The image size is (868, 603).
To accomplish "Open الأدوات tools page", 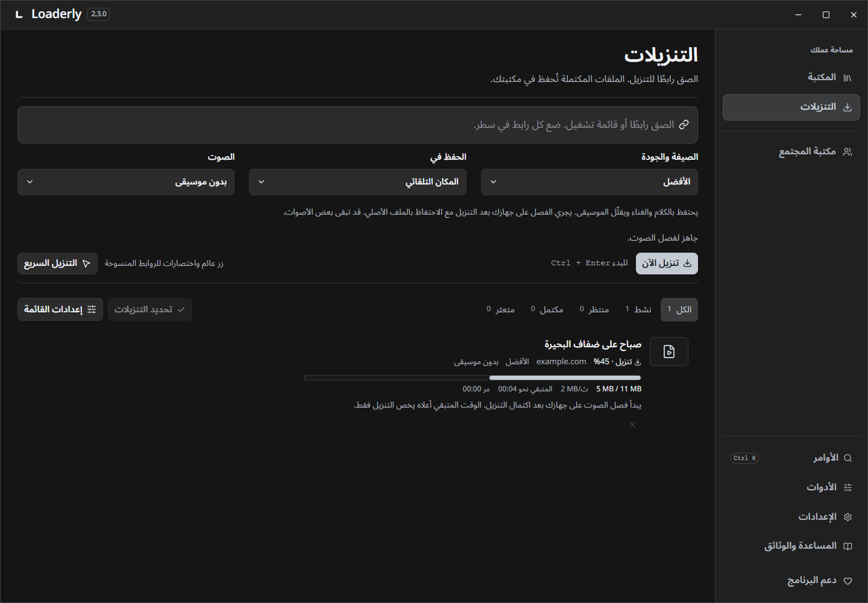I will tap(791, 487).
